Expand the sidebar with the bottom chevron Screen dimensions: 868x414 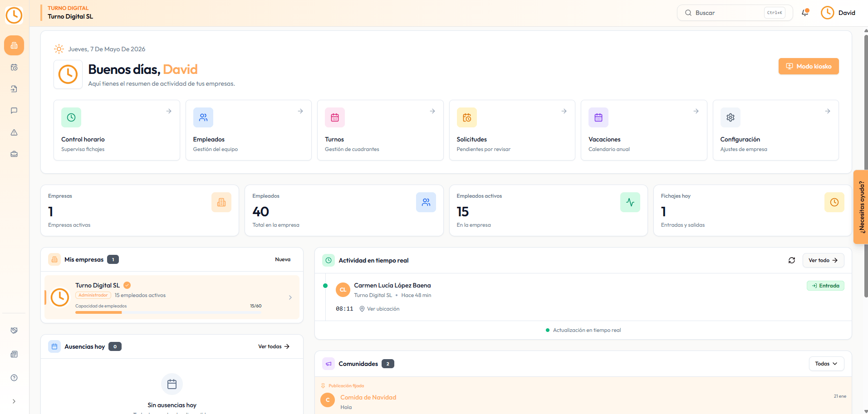click(x=14, y=401)
